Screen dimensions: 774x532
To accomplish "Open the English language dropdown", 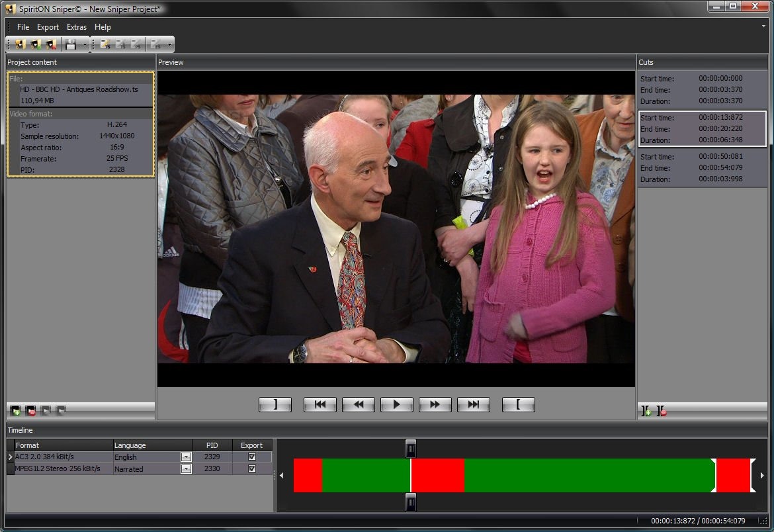I will click(x=186, y=457).
